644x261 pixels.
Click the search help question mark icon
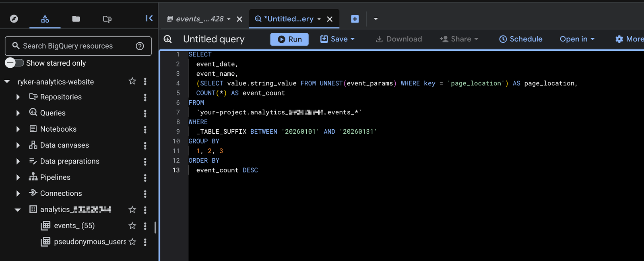coord(140,46)
